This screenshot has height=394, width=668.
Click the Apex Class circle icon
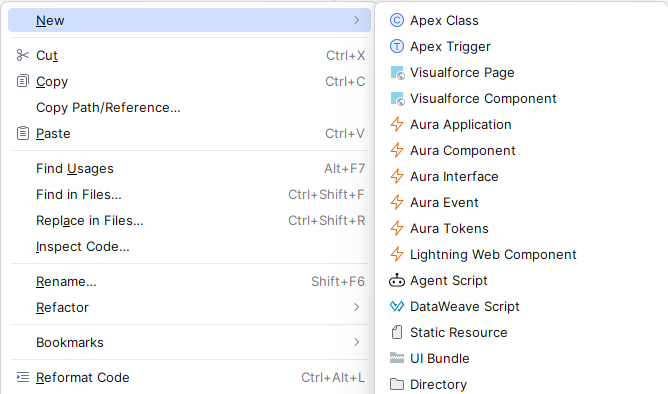(x=397, y=20)
